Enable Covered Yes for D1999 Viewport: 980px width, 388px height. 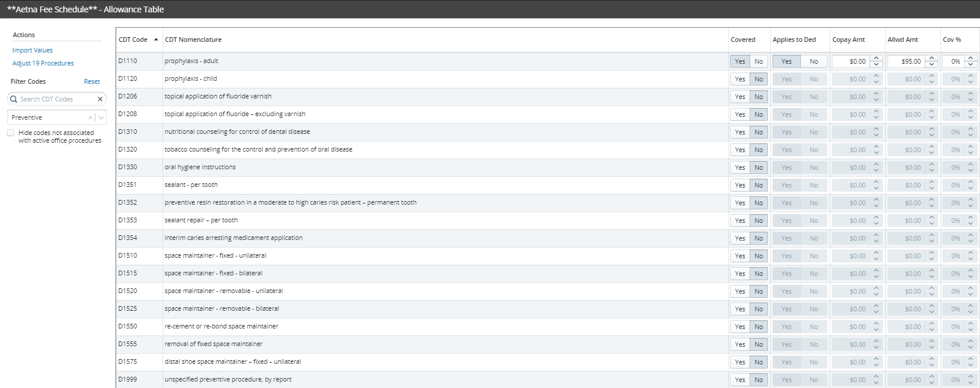pyautogui.click(x=740, y=380)
